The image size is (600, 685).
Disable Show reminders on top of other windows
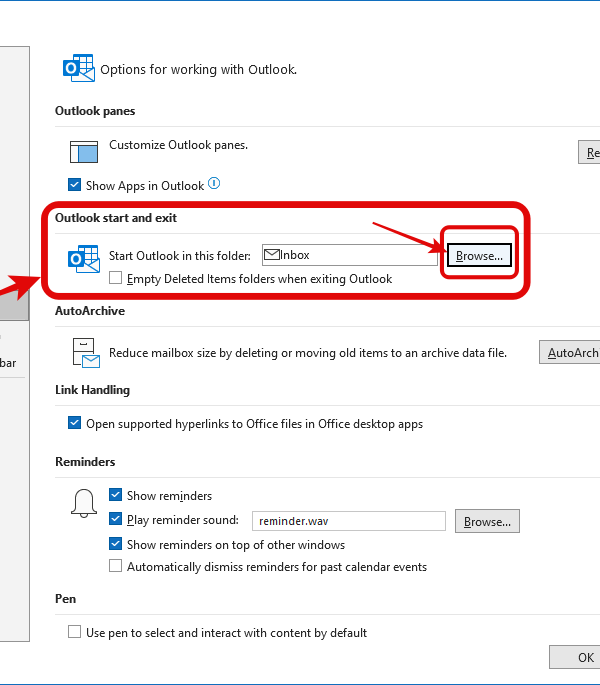click(115, 544)
